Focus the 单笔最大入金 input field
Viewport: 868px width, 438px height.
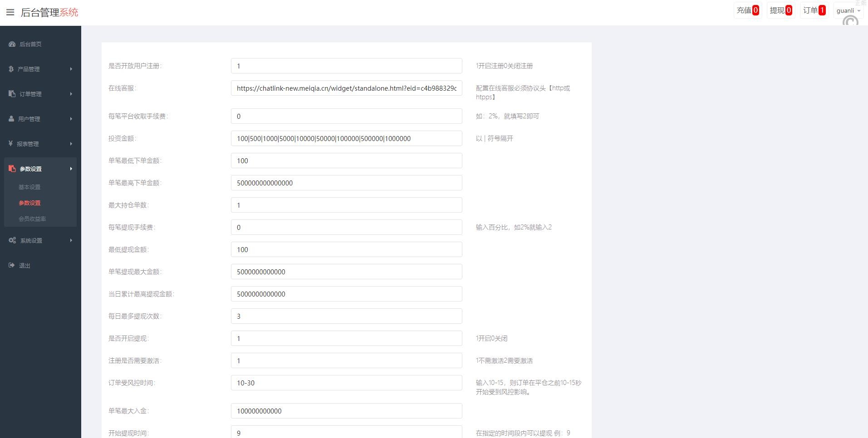tap(346, 411)
